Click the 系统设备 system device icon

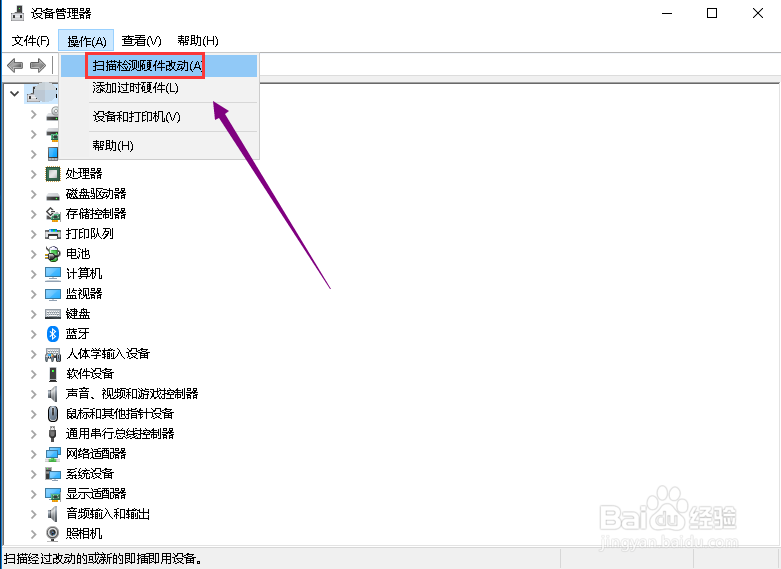53,474
